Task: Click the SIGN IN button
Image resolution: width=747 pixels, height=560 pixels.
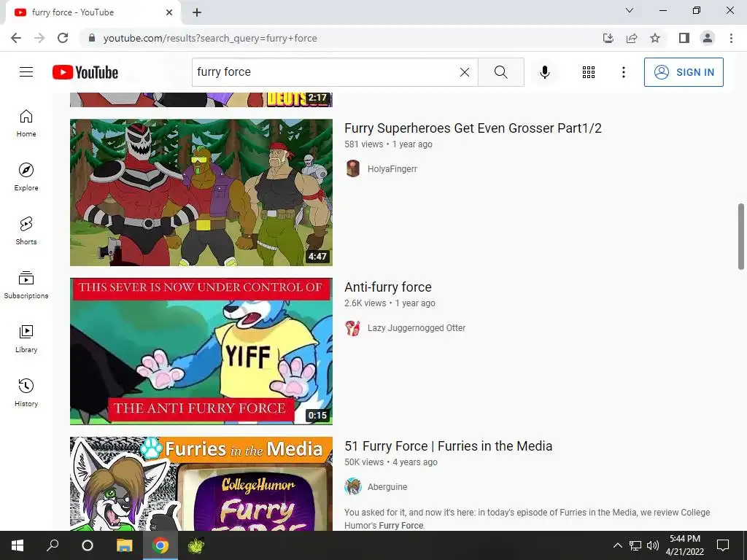Action: [684, 72]
